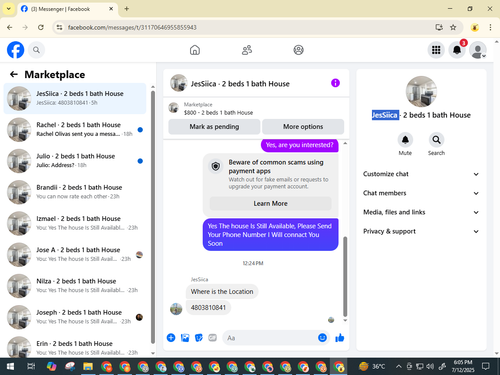Image resolution: width=500 pixels, height=375 pixels.
Task: Click JesSiica's avatar beside phone message
Action: click(x=176, y=309)
